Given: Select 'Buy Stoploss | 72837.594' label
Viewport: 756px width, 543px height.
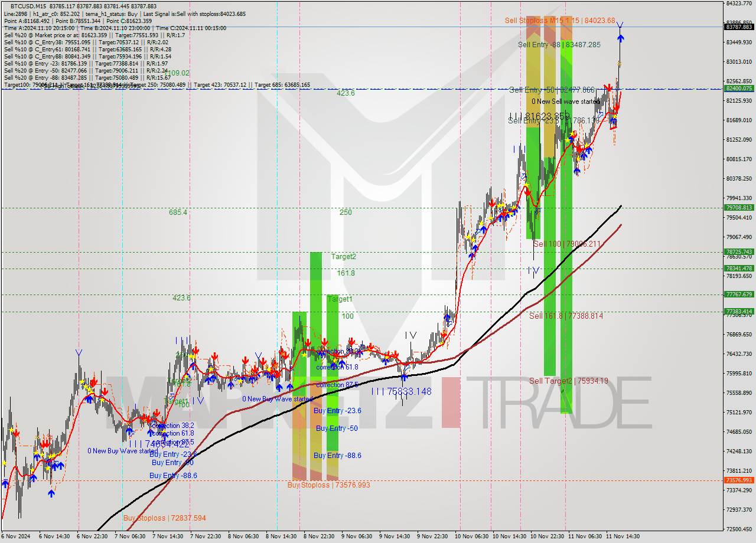Looking at the screenshot, I should tap(165, 518).
